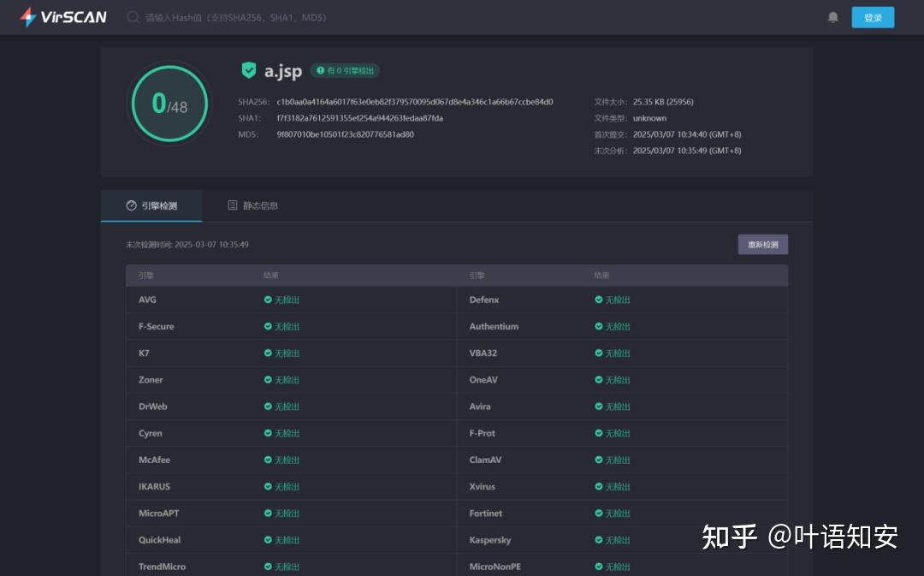Image resolution: width=924 pixels, height=576 pixels.
Task: Click the green check icon in ClamAV row
Action: 599,460
